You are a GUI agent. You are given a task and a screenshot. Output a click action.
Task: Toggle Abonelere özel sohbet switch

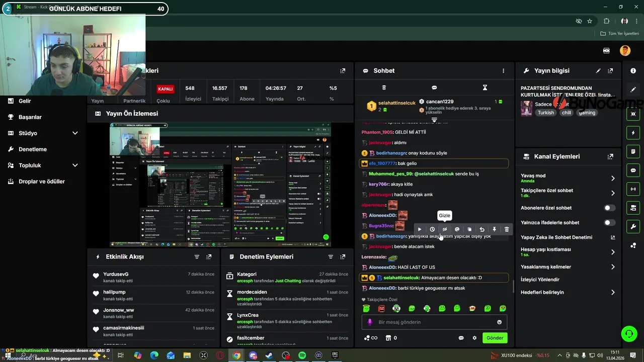[x=609, y=208]
